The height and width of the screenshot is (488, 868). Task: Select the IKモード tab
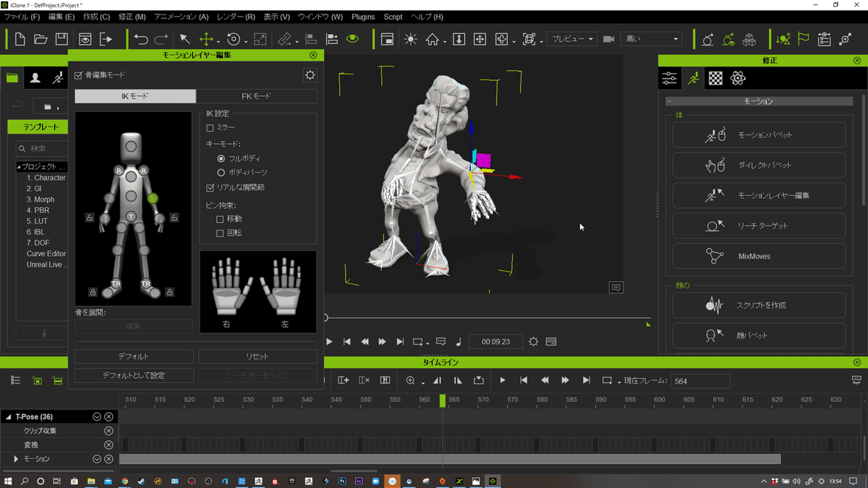tap(135, 96)
